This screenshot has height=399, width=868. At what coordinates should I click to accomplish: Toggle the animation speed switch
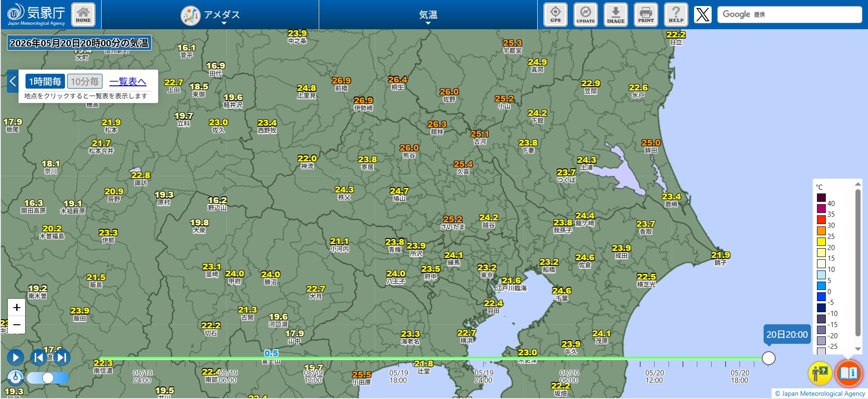(48, 378)
